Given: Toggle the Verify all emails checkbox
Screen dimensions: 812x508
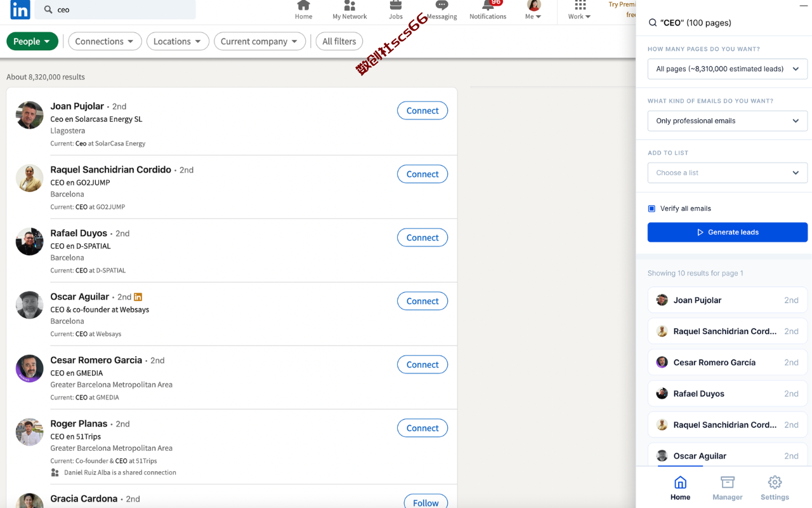Looking at the screenshot, I should [x=652, y=208].
